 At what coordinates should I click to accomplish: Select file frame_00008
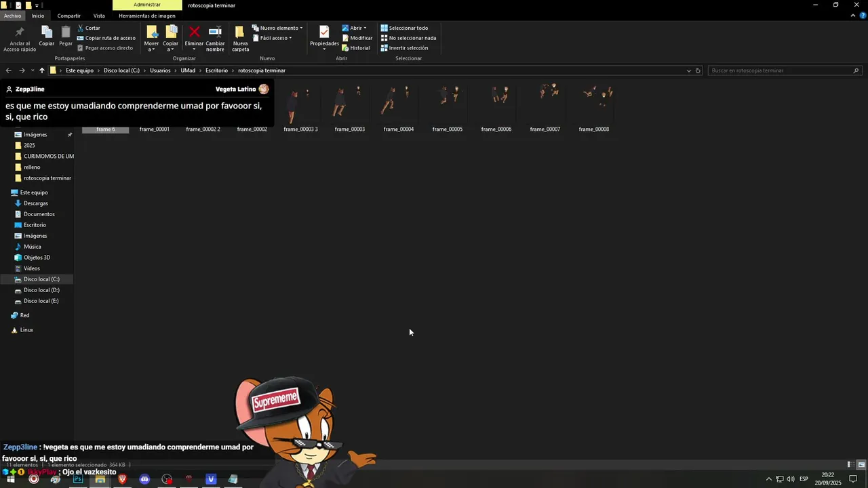click(593, 110)
